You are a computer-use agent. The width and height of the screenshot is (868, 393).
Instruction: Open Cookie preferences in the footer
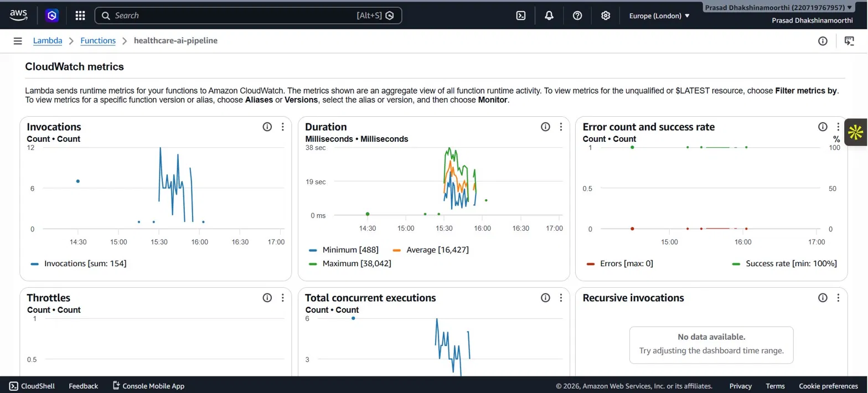828,386
